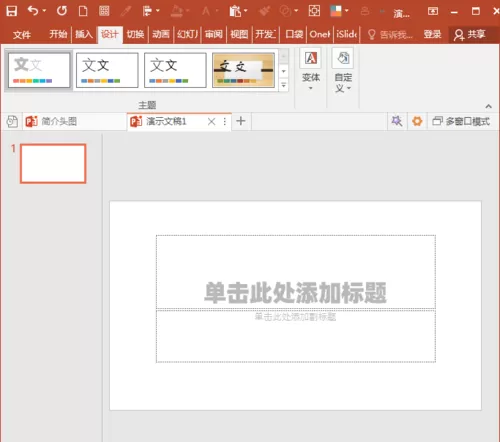Open the OneKey add-in tab
Viewport: 500px width, 442px height.
320,34
